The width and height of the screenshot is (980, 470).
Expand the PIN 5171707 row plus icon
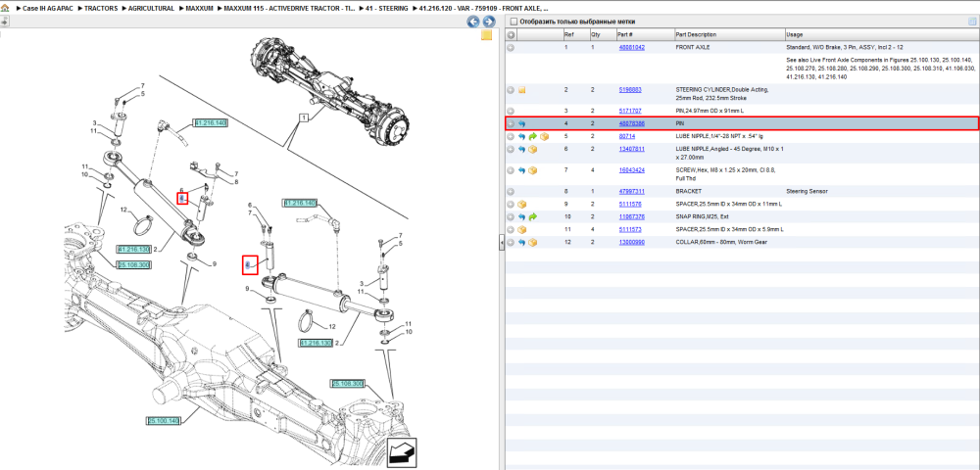point(511,111)
